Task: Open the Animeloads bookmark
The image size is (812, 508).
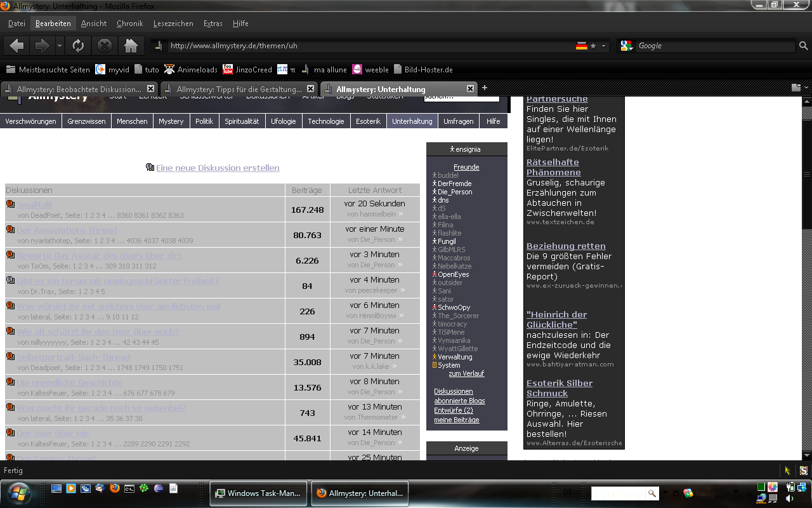Action: click(190, 70)
